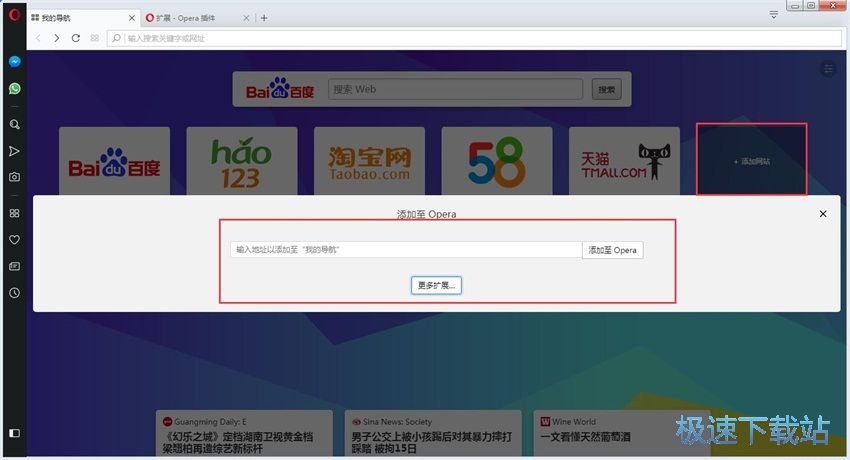
Task: Open Facebook Messenger in the sidebar
Action: click(x=15, y=62)
